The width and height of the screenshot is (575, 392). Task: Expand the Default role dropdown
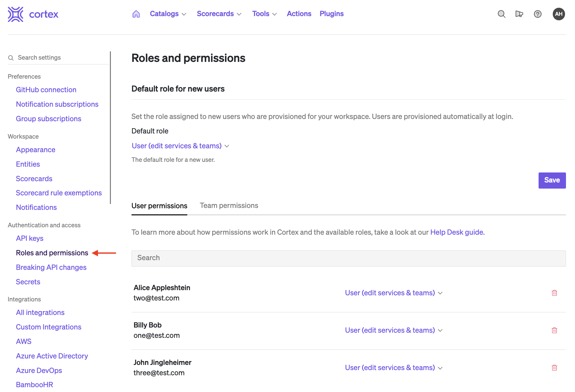tap(180, 146)
